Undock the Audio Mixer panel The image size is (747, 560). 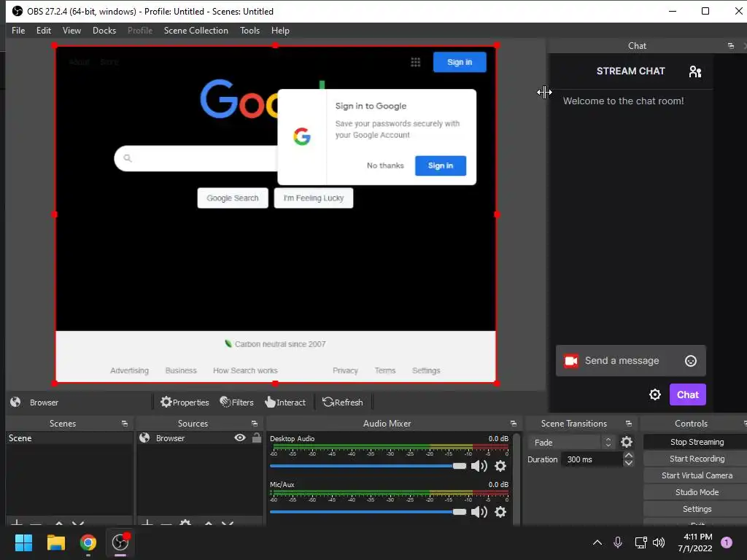tap(513, 424)
